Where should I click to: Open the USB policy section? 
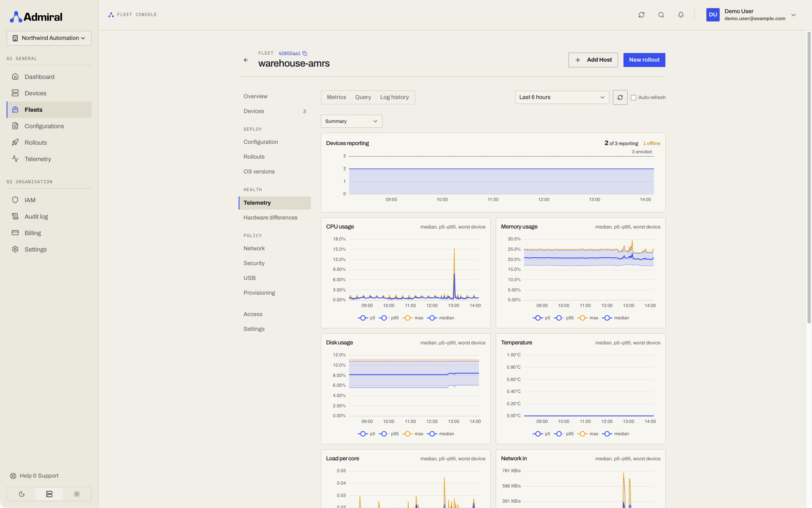click(274, 278)
